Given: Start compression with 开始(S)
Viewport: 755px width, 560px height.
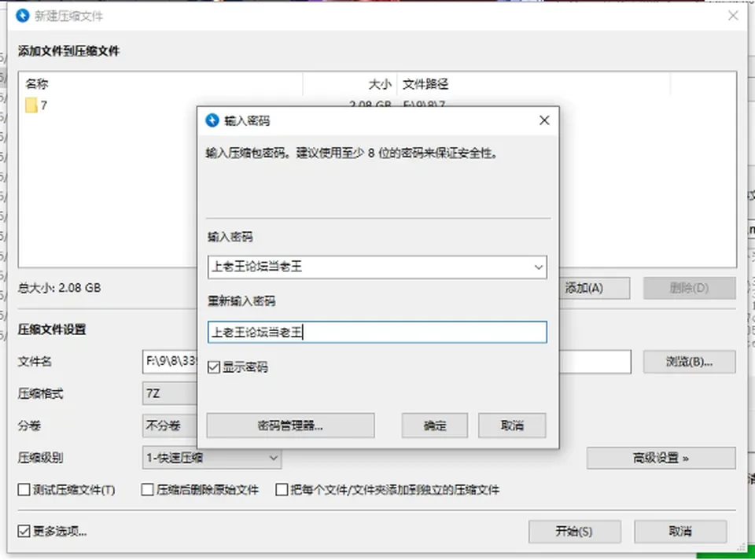Looking at the screenshot, I should pyautogui.click(x=574, y=531).
